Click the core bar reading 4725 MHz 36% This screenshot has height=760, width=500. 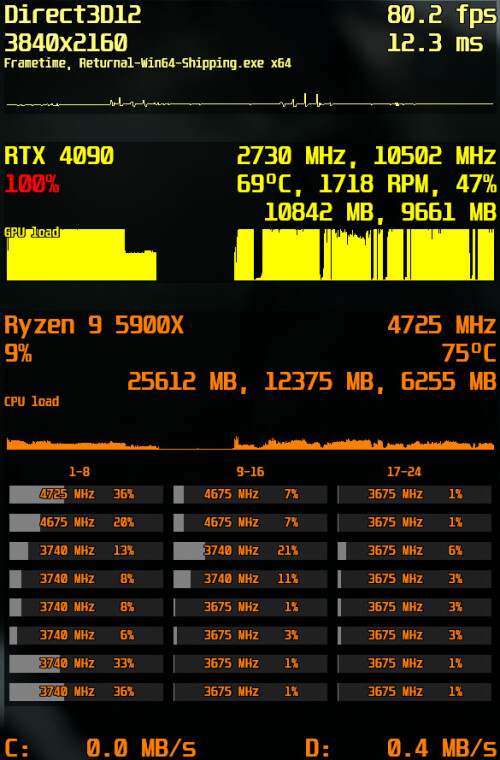coord(86,494)
